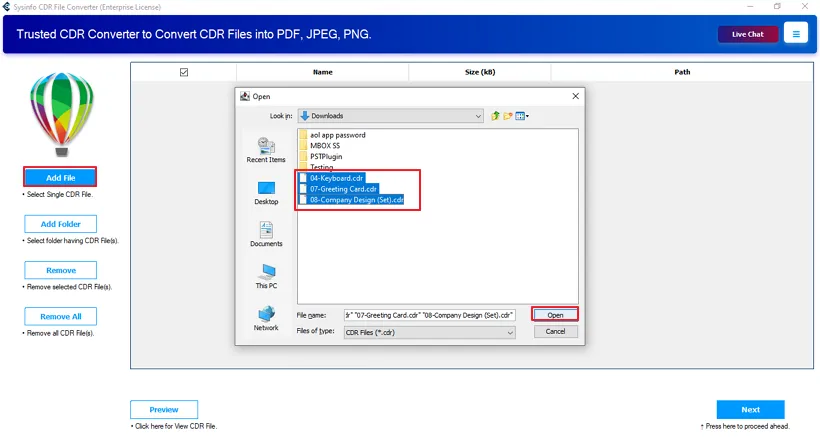
Task: Click the Size (kB) column header
Action: coord(480,72)
